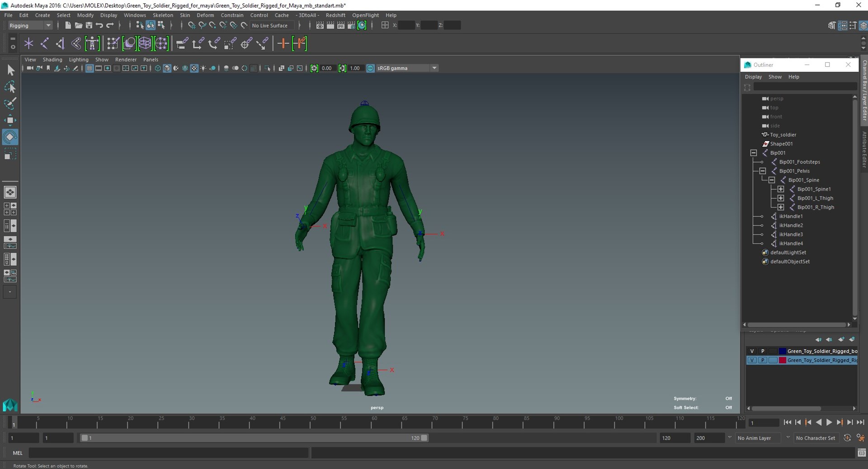Toggle playback P of Green_Toy_Soldier_Rigged_bo layer
The height and width of the screenshot is (469, 868).
(763, 351)
